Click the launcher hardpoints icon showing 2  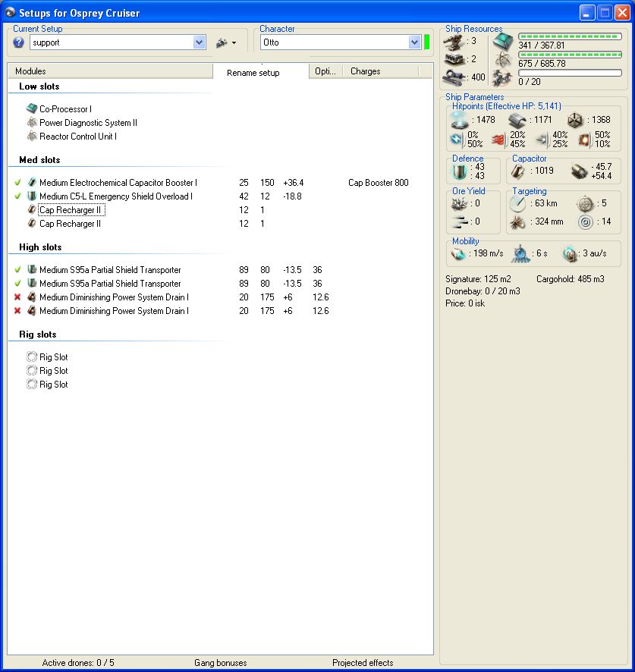pyautogui.click(x=454, y=58)
